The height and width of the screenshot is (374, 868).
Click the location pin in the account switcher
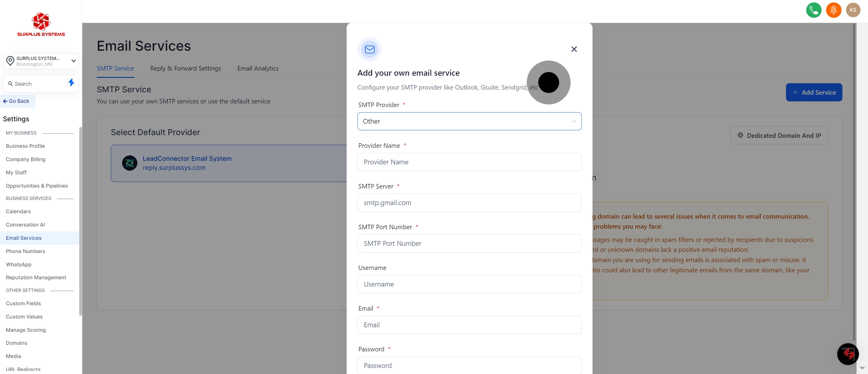(10, 61)
